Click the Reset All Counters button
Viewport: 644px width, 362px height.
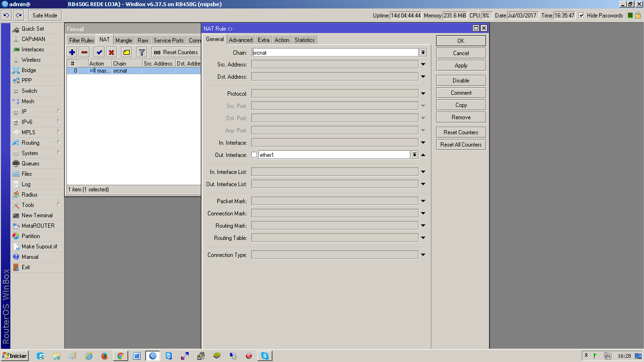pyautogui.click(x=461, y=145)
